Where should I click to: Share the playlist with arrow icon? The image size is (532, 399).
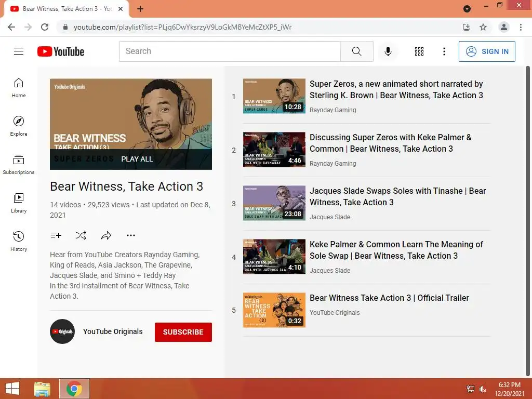pyautogui.click(x=106, y=235)
